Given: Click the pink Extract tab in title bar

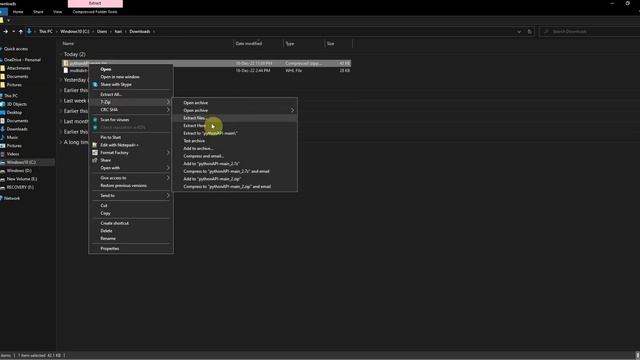Looking at the screenshot, I should pos(95,3).
